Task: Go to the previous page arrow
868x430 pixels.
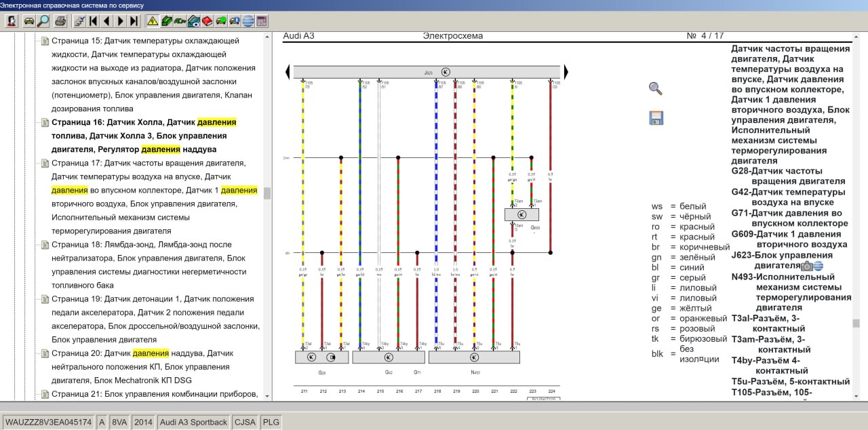Action: (106, 21)
